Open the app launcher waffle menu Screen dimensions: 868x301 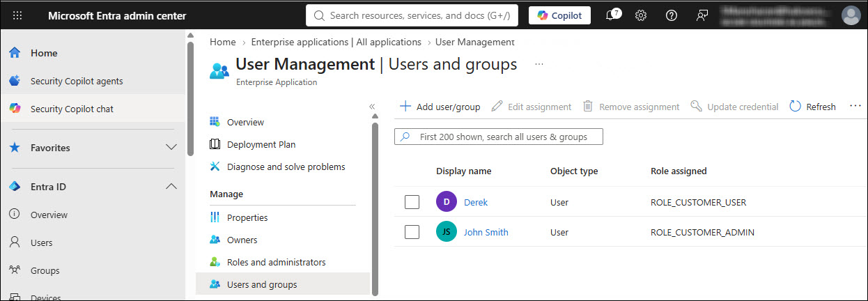click(17, 15)
